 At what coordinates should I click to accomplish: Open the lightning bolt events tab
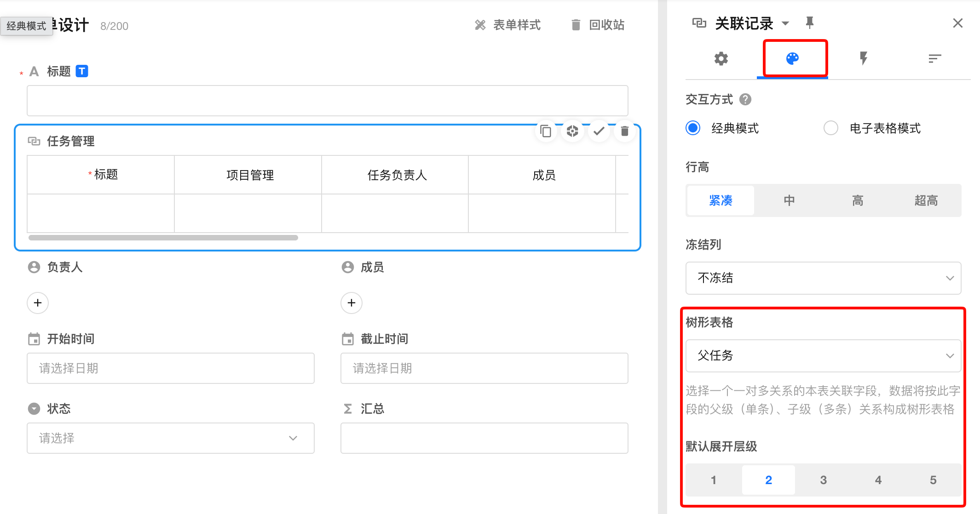tap(864, 58)
